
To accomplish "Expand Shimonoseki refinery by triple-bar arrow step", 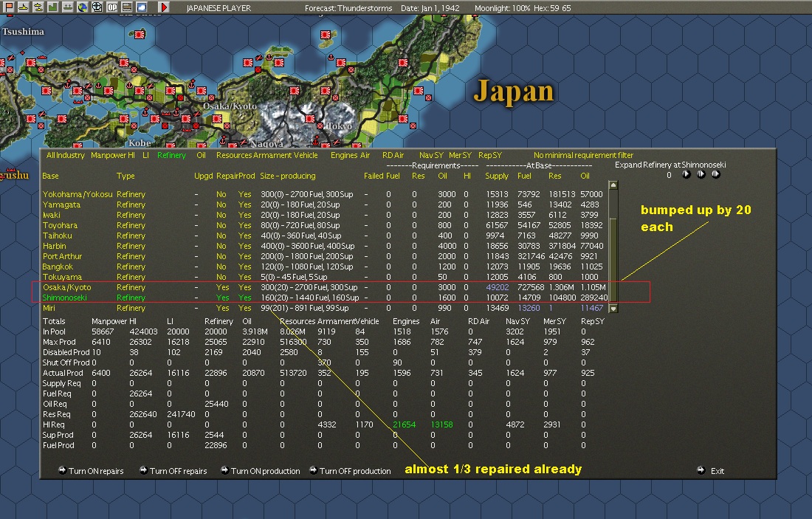I will tap(716, 174).
